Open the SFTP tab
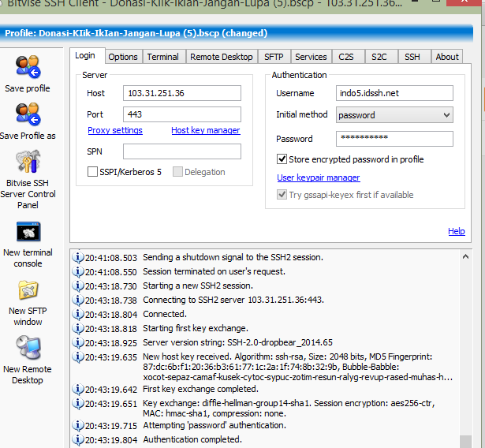 (274, 57)
